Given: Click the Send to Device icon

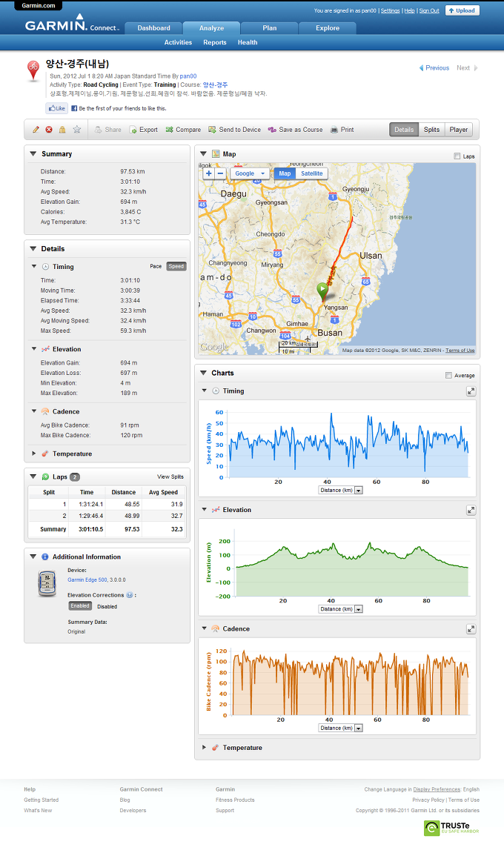Looking at the screenshot, I should click(213, 130).
